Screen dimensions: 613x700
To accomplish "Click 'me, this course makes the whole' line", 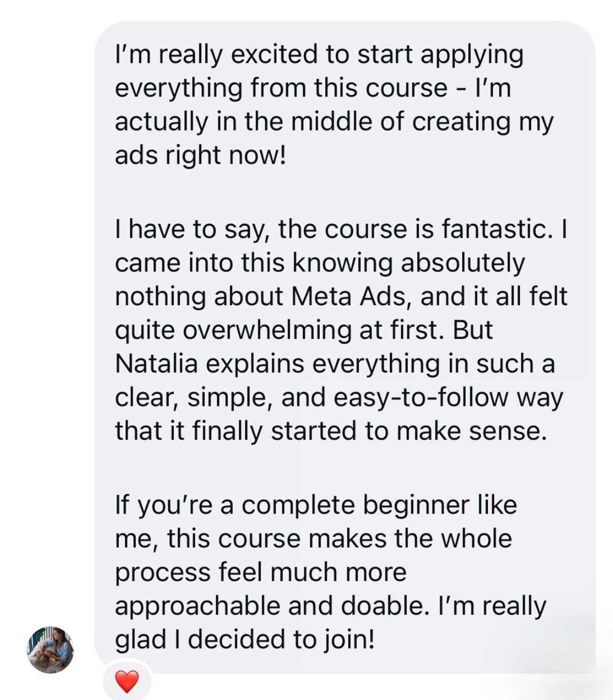I will pyautogui.click(x=314, y=539).
